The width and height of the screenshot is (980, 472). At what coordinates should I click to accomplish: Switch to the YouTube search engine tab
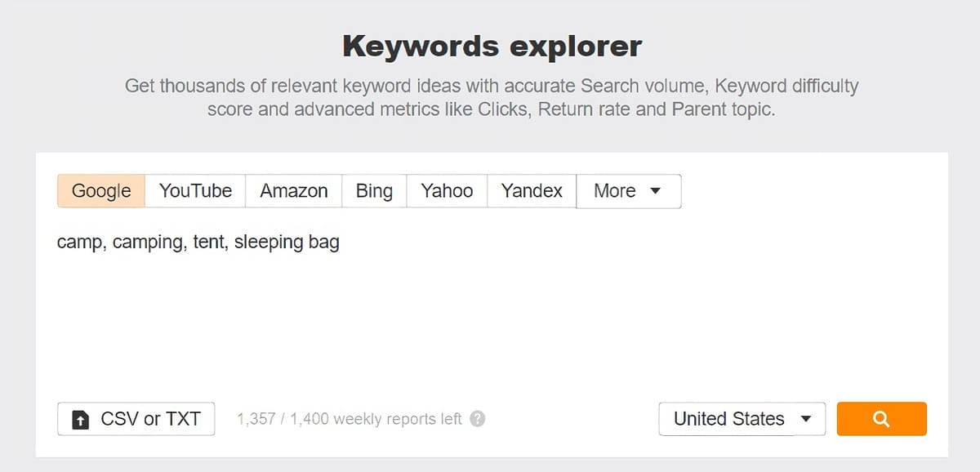(194, 190)
